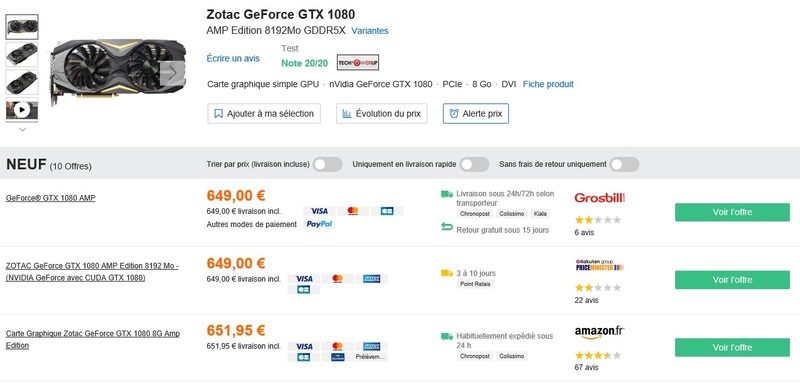Click the PayPal payment icon for Grosbill
The image size is (800, 387).
point(319,224)
